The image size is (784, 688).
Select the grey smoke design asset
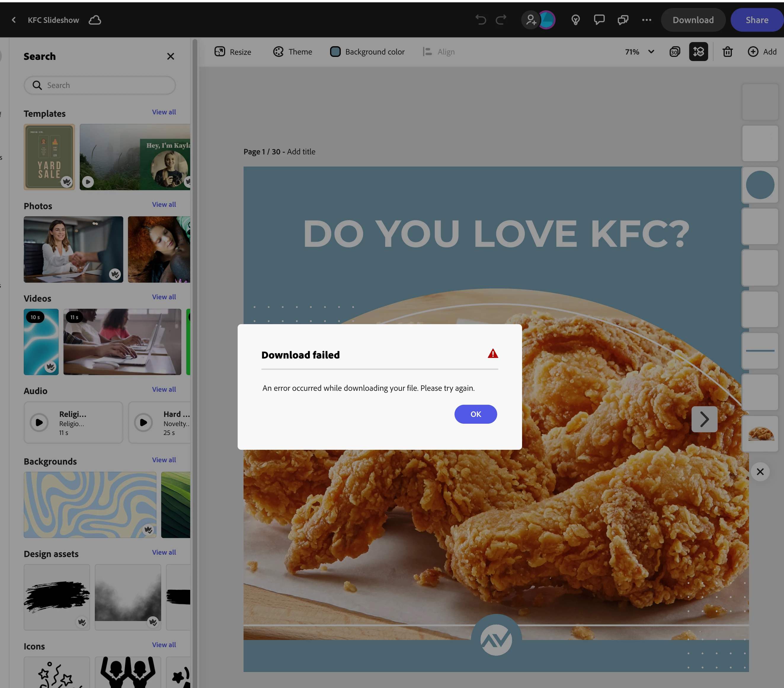pyautogui.click(x=128, y=597)
